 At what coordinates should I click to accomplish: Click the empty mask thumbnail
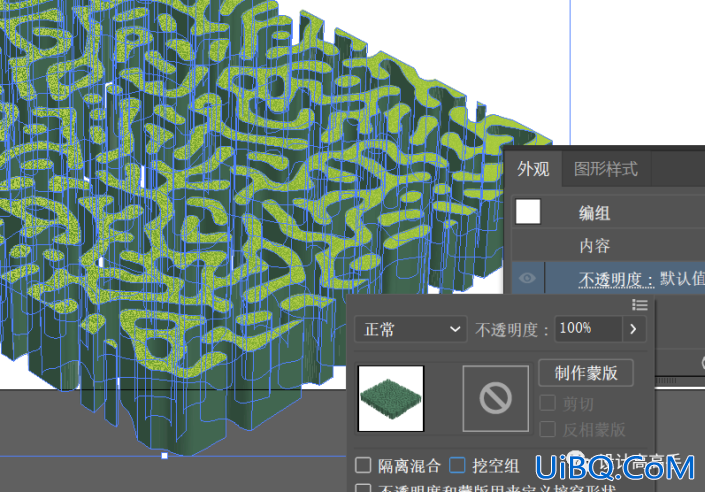pos(495,398)
